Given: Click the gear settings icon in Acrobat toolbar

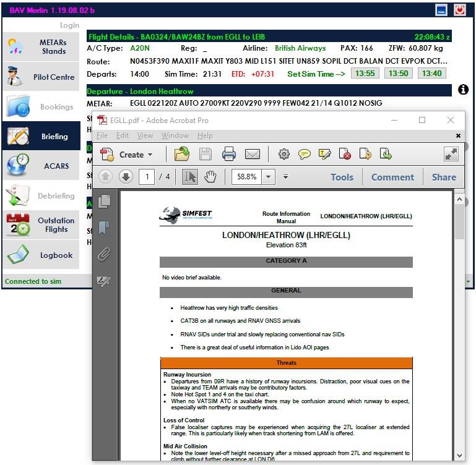Looking at the screenshot, I should point(284,154).
